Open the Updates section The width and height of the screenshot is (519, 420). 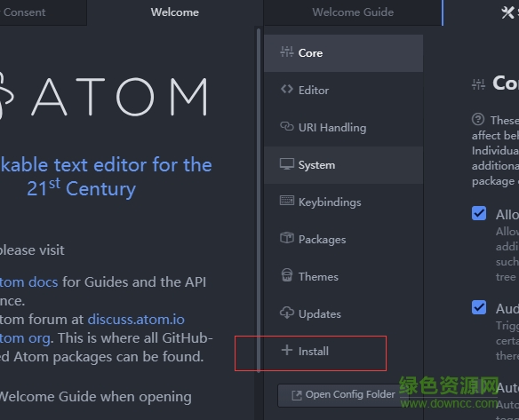click(343, 314)
